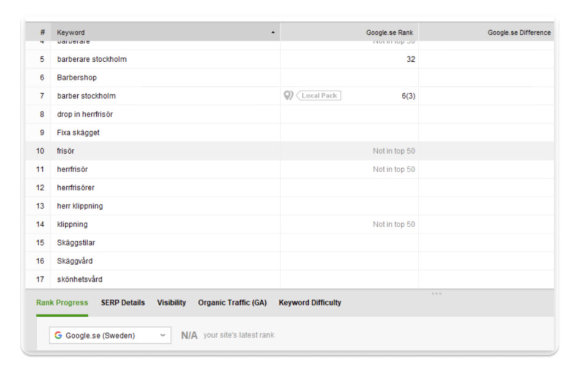The image size is (588, 381).
Task: Sort by the Keyword column header
Action: coord(71,32)
